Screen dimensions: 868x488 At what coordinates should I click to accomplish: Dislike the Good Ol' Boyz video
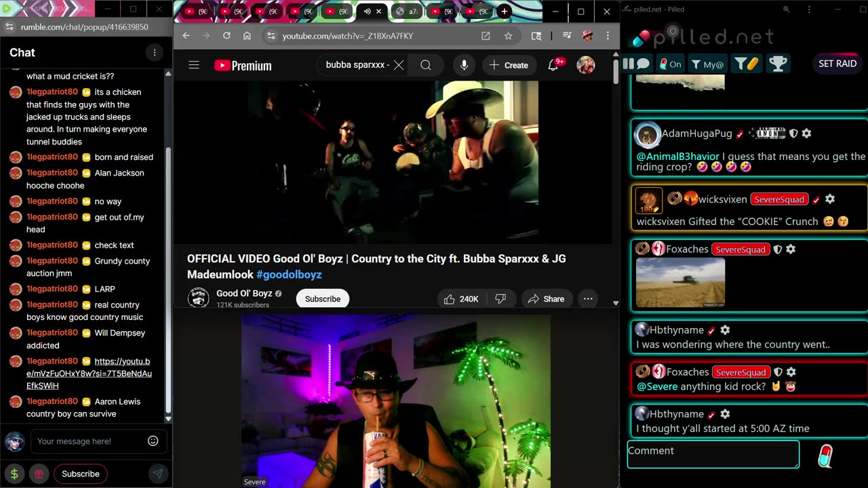click(x=500, y=299)
